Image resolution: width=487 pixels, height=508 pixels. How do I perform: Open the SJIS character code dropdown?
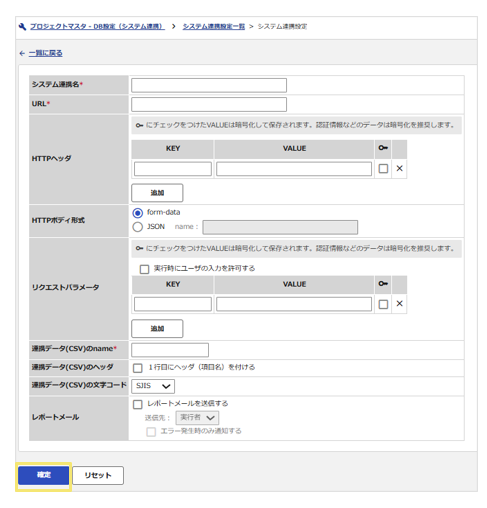tap(153, 386)
